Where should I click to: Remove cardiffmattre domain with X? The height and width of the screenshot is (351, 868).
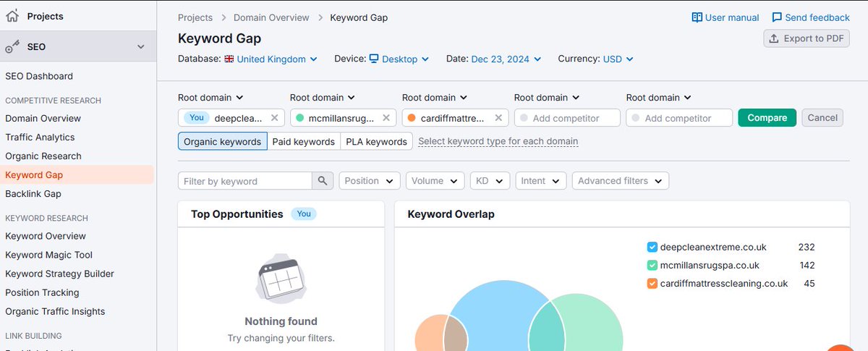(498, 118)
